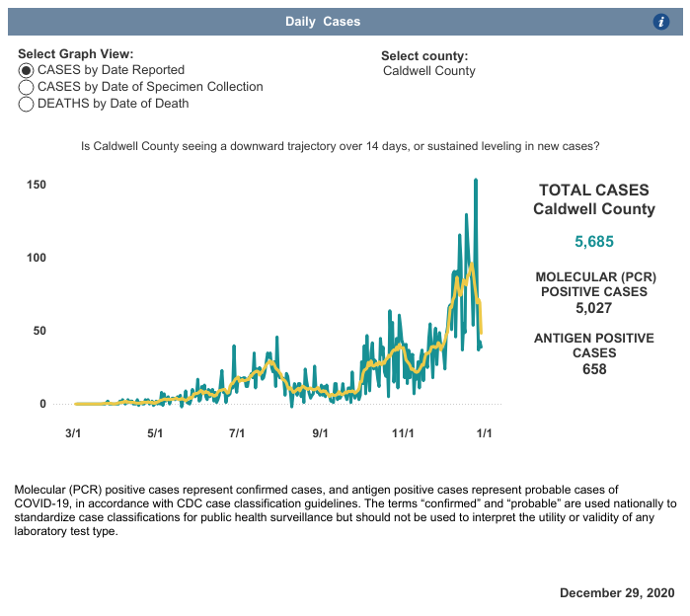Click the 150 value on y-axis
This screenshot has width=690, height=616.
point(36,186)
